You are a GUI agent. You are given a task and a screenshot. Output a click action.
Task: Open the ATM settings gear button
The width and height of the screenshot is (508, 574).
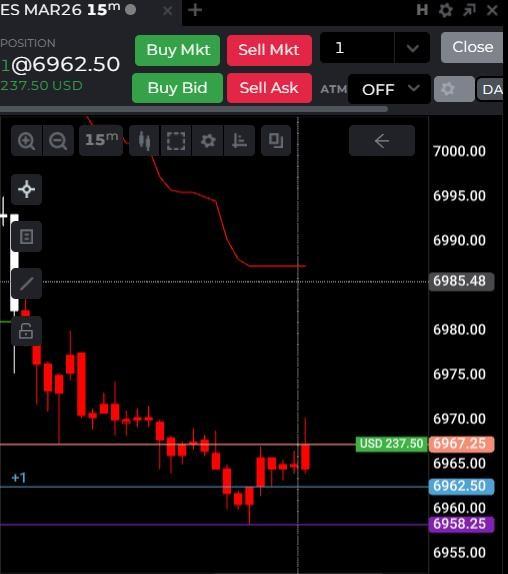pyautogui.click(x=454, y=89)
